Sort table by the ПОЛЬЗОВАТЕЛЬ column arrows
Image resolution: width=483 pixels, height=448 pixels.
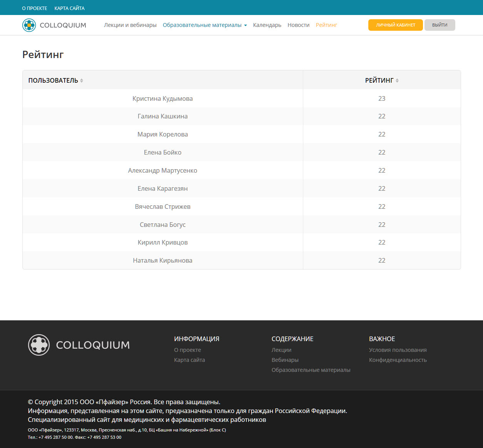pos(82,81)
